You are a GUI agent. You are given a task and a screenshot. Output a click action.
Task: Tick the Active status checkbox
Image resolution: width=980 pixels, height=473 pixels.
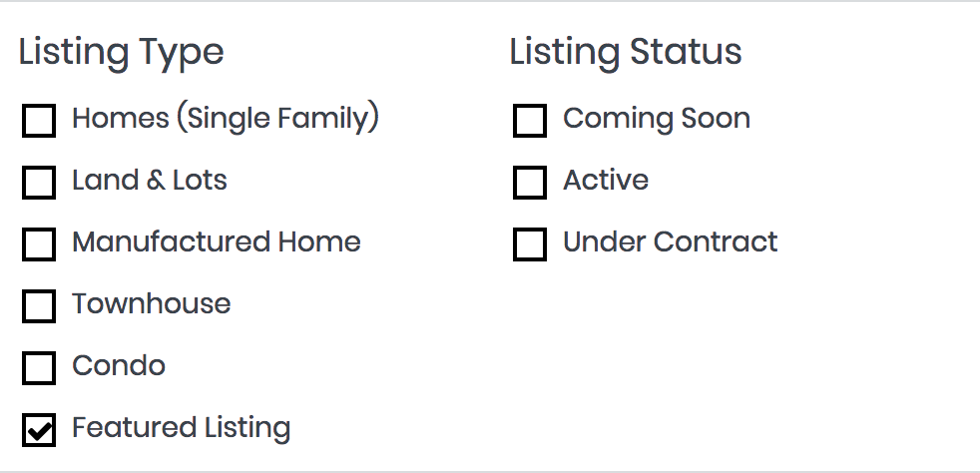[x=530, y=183]
